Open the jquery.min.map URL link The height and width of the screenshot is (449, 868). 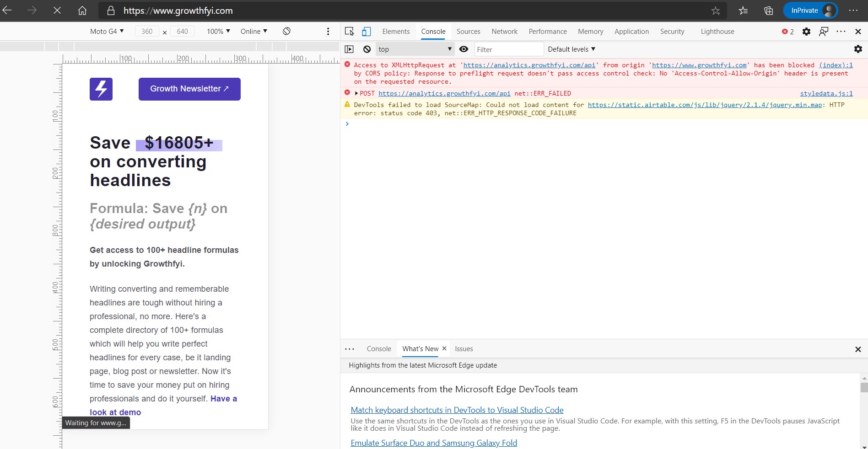pyautogui.click(x=705, y=105)
